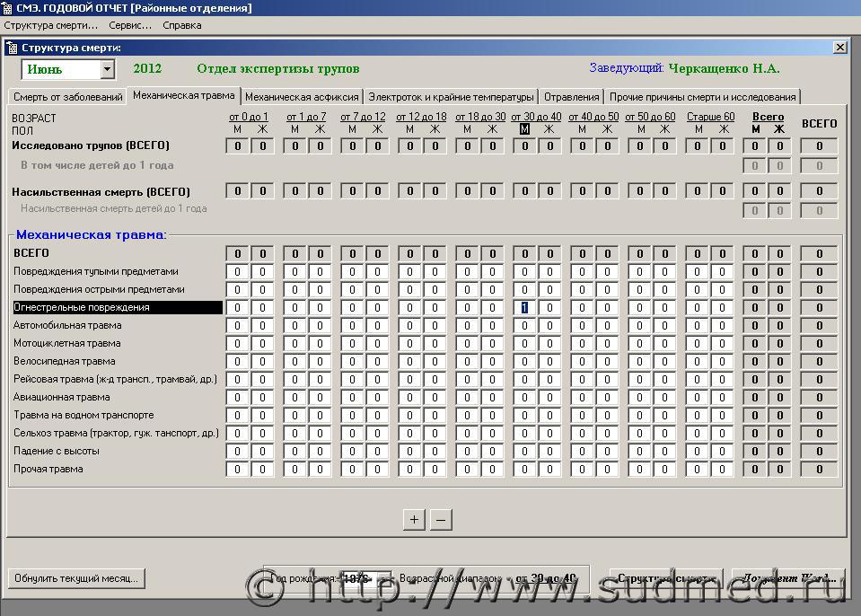Open the Сервис menu
Screen dimensions: 861x616
(x=130, y=25)
